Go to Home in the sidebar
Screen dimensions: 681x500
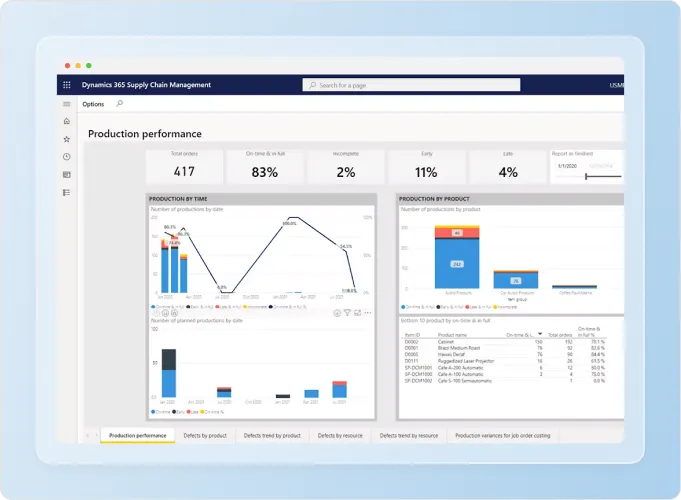coord(66,121)
